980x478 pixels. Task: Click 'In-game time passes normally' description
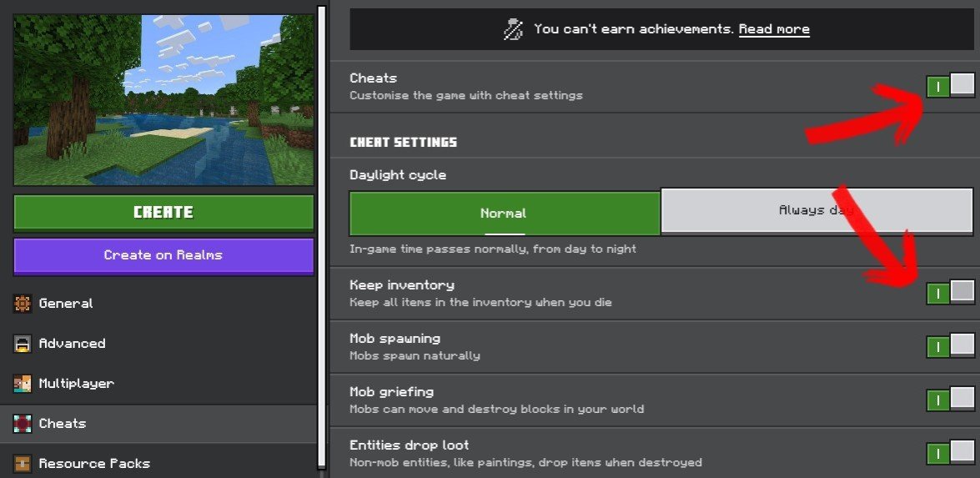pos(492,249)
